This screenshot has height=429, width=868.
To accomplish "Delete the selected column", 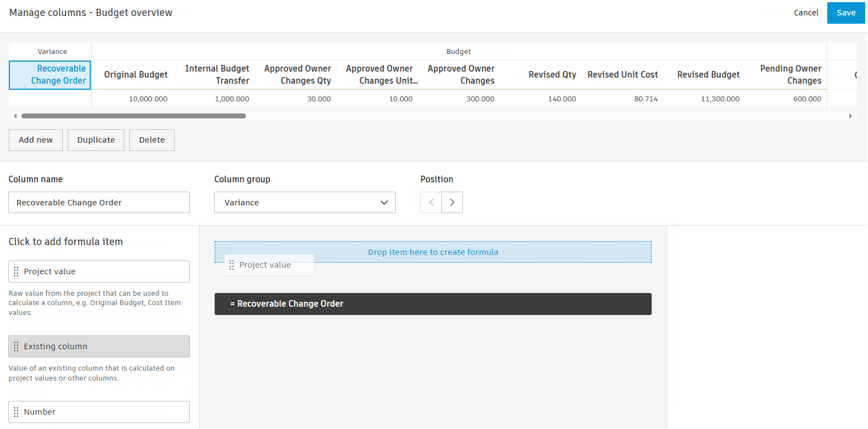I will (152, 140).
